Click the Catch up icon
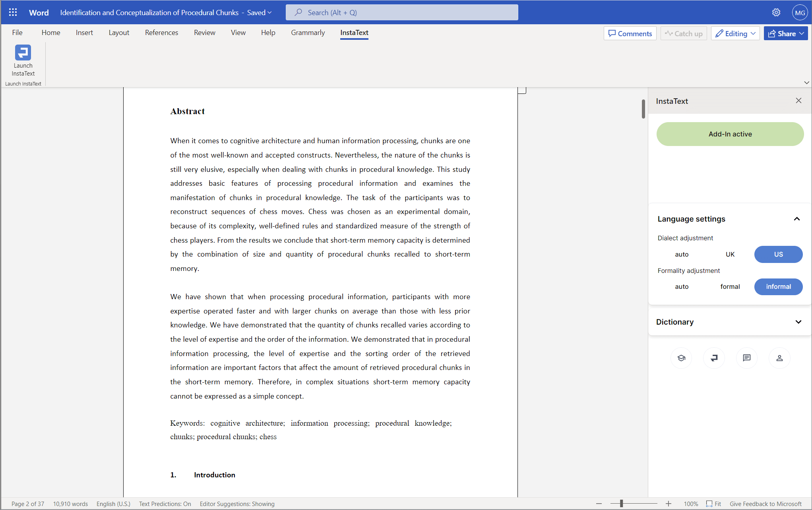 (683, 33)
